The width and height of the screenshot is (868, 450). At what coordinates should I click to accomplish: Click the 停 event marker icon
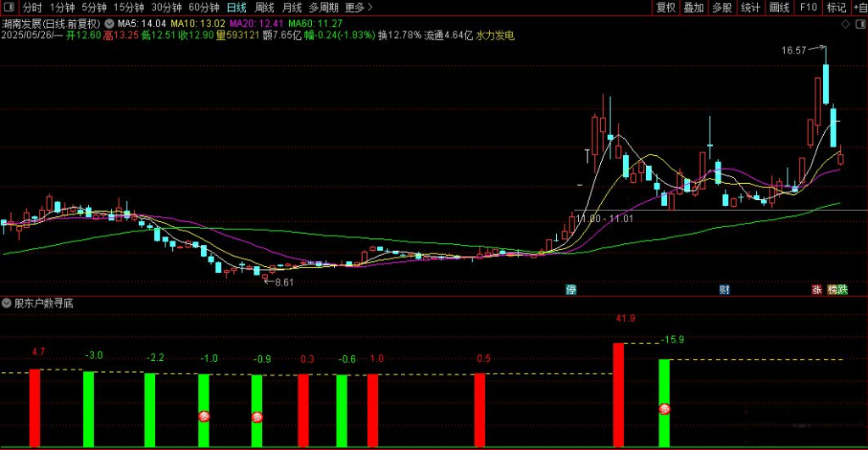click(x=571, y=290)
